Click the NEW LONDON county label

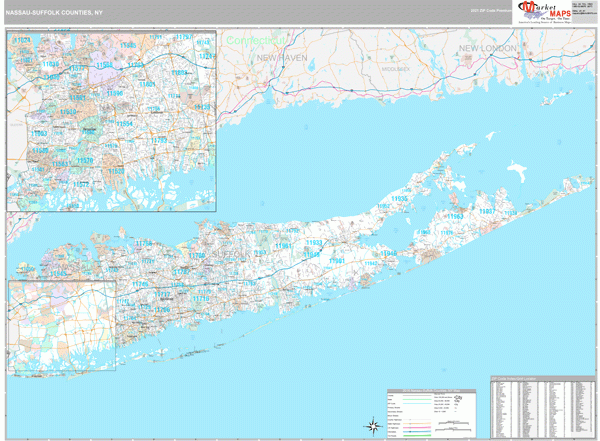click(x=488, y=48)
